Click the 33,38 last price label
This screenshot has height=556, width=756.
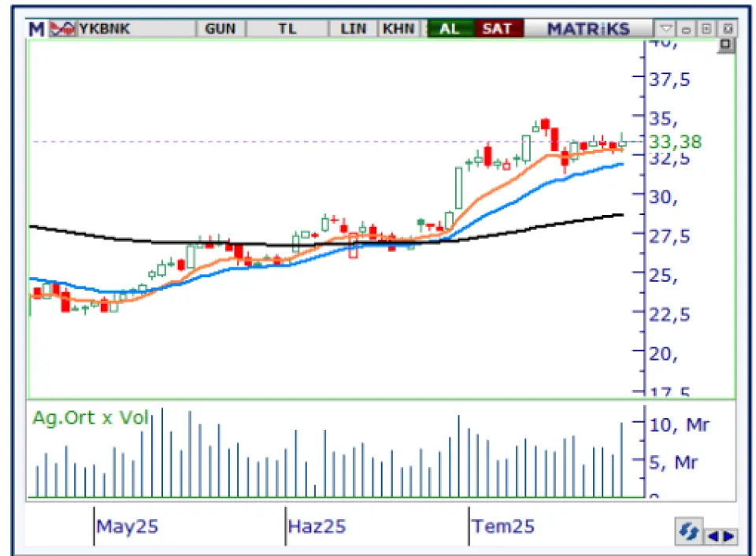(x=675, y=142)
